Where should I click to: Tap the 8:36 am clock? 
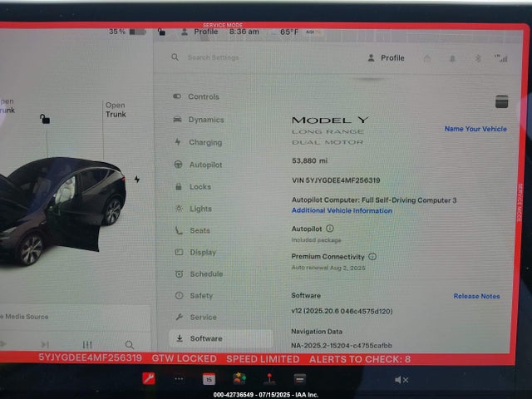tap(244, 32)
